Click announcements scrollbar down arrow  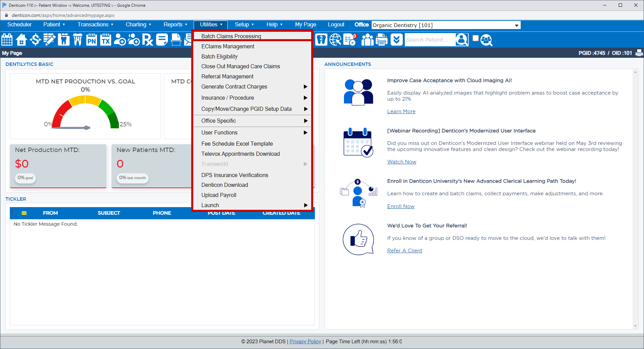click(636, 326)
